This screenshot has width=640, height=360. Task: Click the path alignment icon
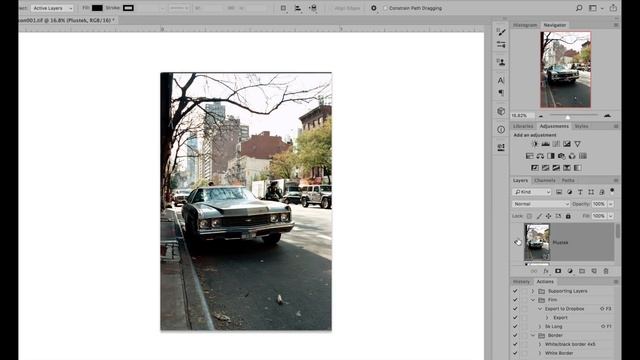[x=298, y=8]
